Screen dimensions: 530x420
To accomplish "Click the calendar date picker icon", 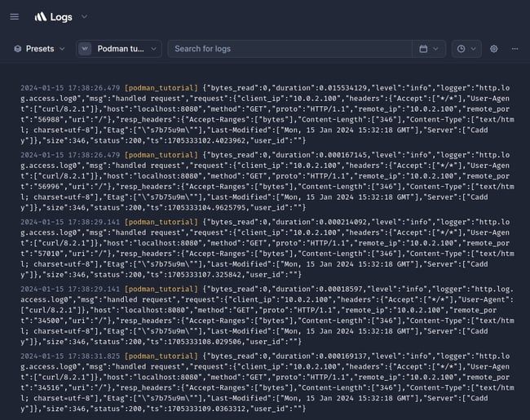I will pyautogui.click(x=423, y=49).
